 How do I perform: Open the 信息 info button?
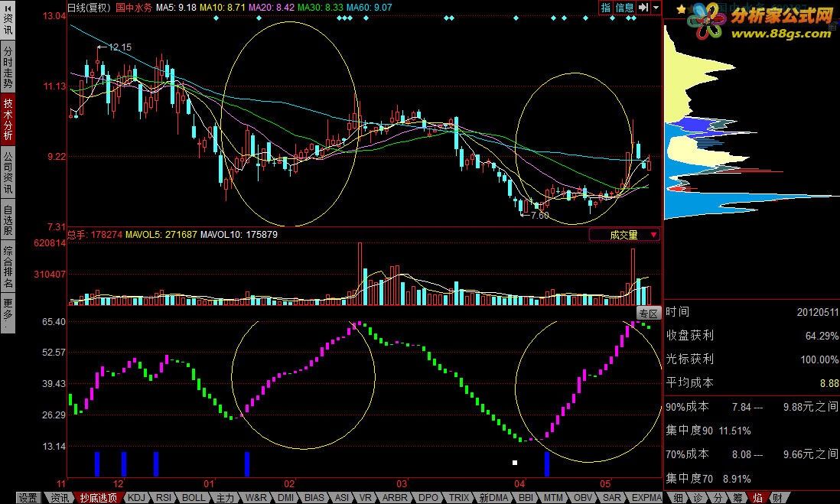(x=624, y=8)
